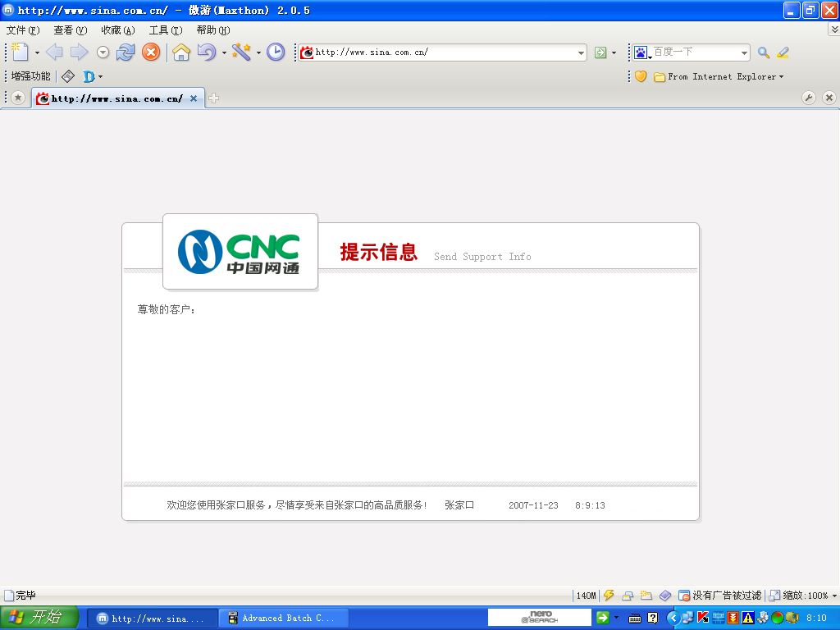840x630 pixels.
Task: Open the 文件(F) menu
Action: [x=22, y=30]
